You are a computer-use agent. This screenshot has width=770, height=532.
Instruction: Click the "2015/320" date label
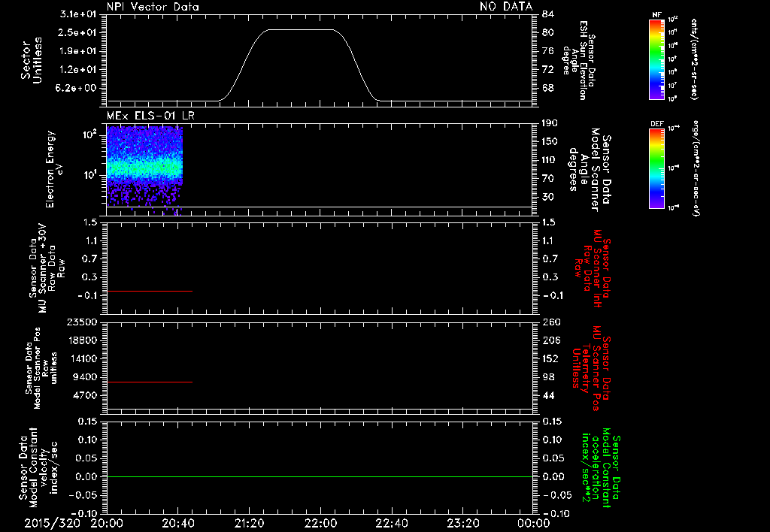point(52,524)
